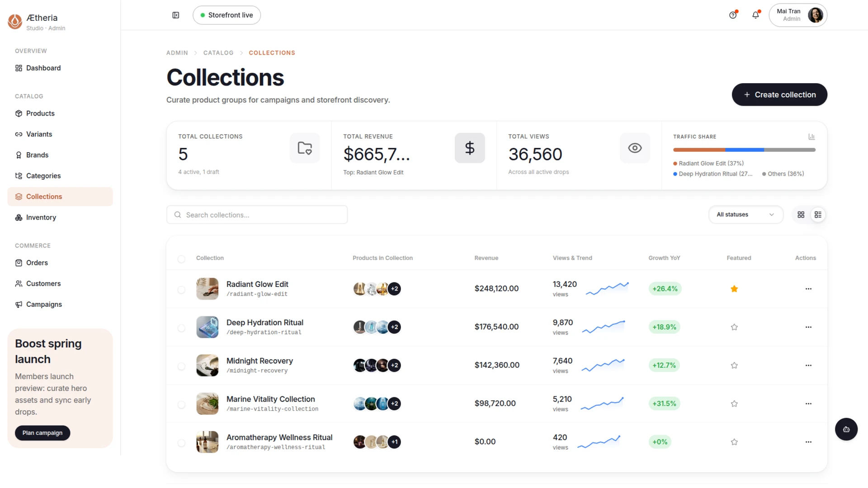
Task: Open the All statuses filter dropdown
Action: point(745,215)
